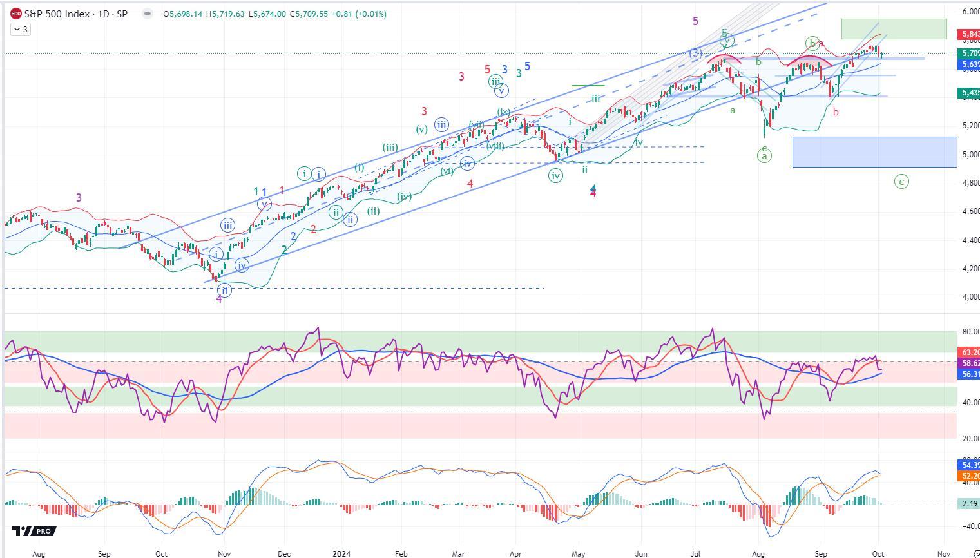Screen dimensions: 980x558
Task: Select the magenta '5' wave label at top
Action: pyautogui.click(x=695, y=21)
